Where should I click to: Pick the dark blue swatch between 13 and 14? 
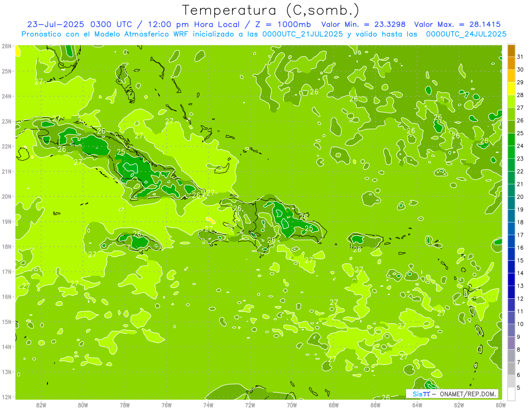click(512, 279)
